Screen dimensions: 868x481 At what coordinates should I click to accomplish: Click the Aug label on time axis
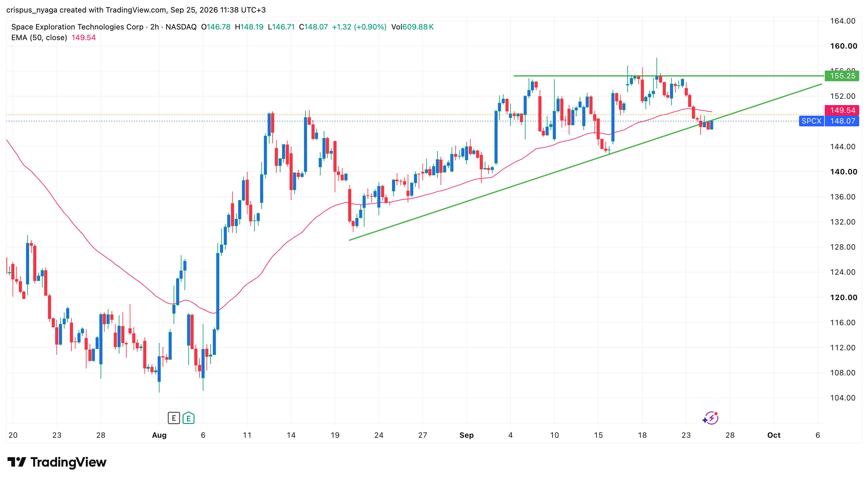coord(159,435)
